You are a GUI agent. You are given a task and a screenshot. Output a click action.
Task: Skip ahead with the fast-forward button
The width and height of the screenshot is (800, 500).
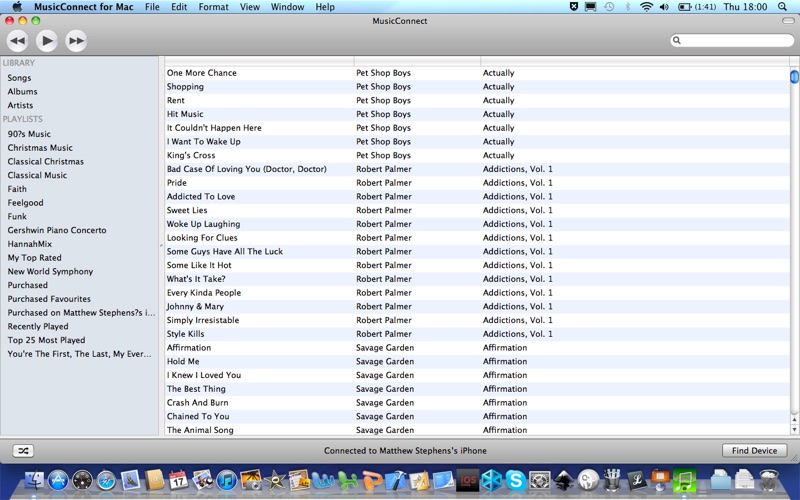click(x=76, y=41)
